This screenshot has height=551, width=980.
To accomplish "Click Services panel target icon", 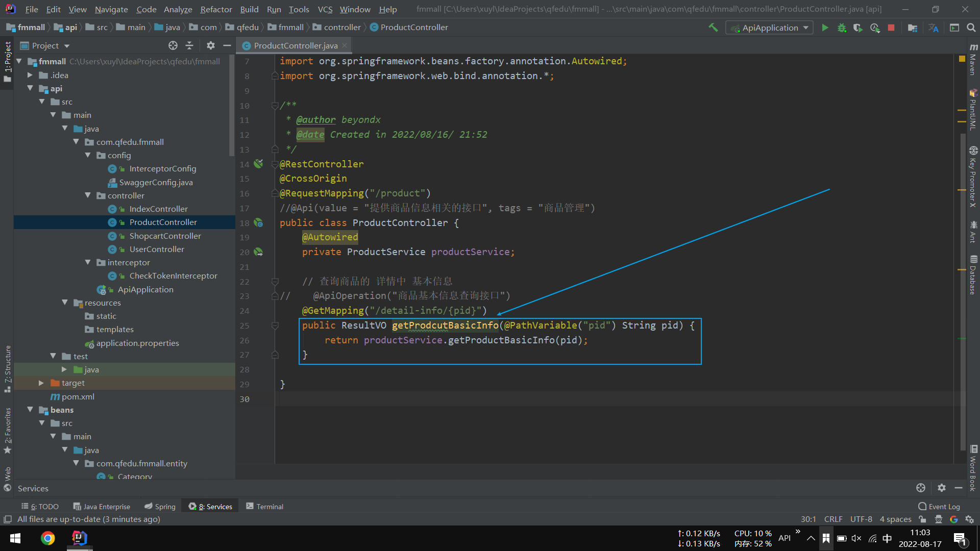I will point(921,488).
